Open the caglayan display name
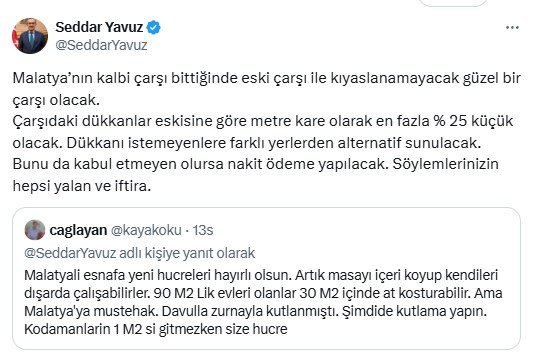Viewport: 535px width, 364px height. (78, 230)
